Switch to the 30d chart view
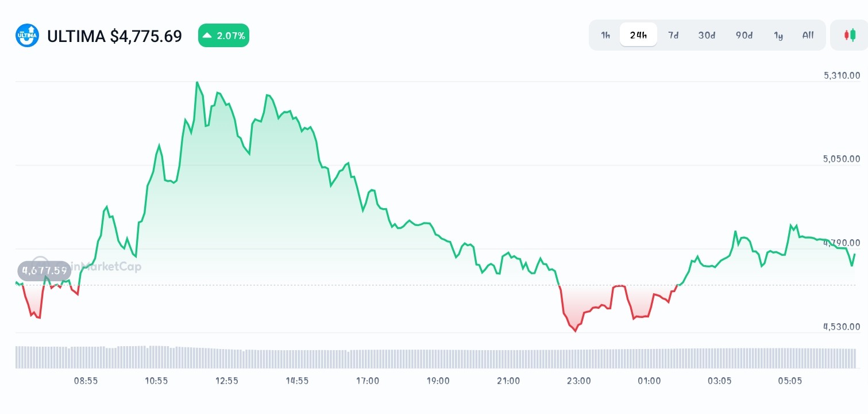The width and height of the screenshot is (868, 414). [x=707, y=35]
